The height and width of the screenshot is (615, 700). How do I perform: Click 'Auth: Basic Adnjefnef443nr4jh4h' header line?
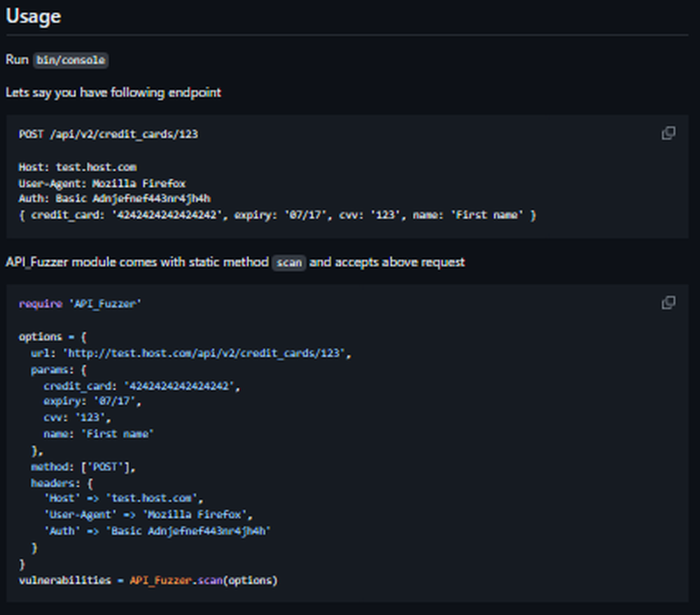coord(114,199)
